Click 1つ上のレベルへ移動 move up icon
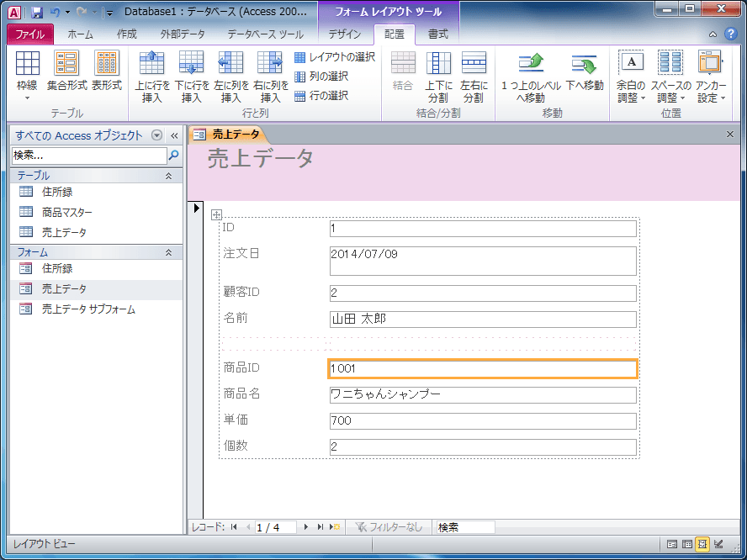Viewport: 747px width, 560px height. 531,77
